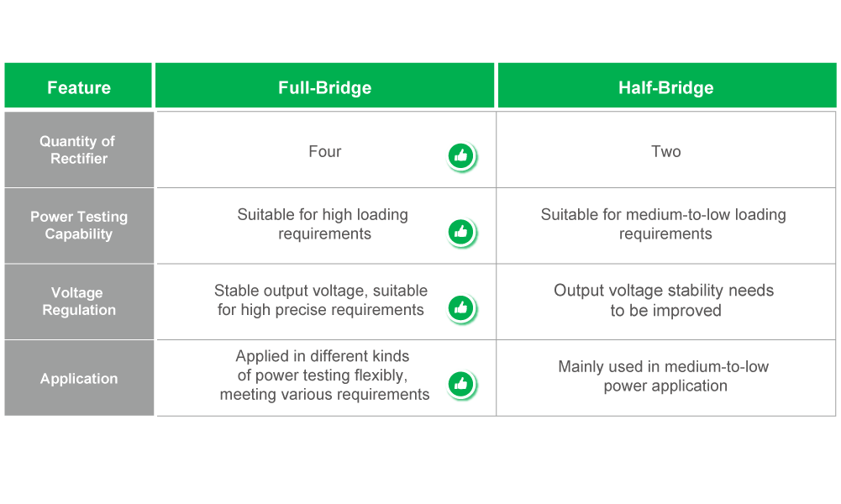Viewport: 841px width, 504px height.
Task: Click thumbs-up icon in Voltage Regulation row
Action: 461,309
